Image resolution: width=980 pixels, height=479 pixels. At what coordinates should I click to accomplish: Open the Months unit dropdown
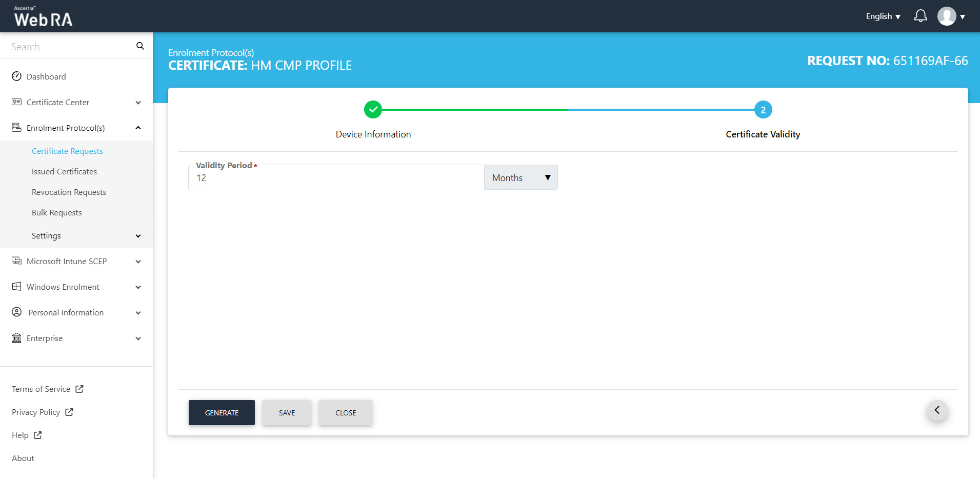(521, 177)
